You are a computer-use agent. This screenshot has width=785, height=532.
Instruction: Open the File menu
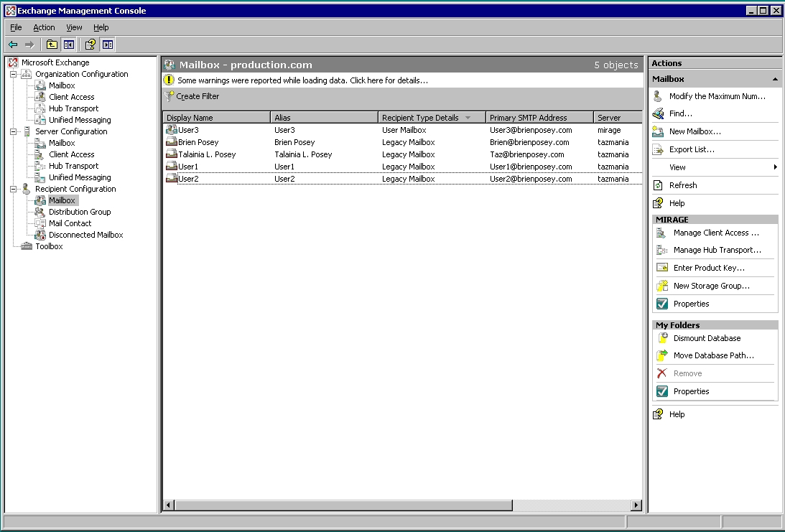[x=16, y=27]
